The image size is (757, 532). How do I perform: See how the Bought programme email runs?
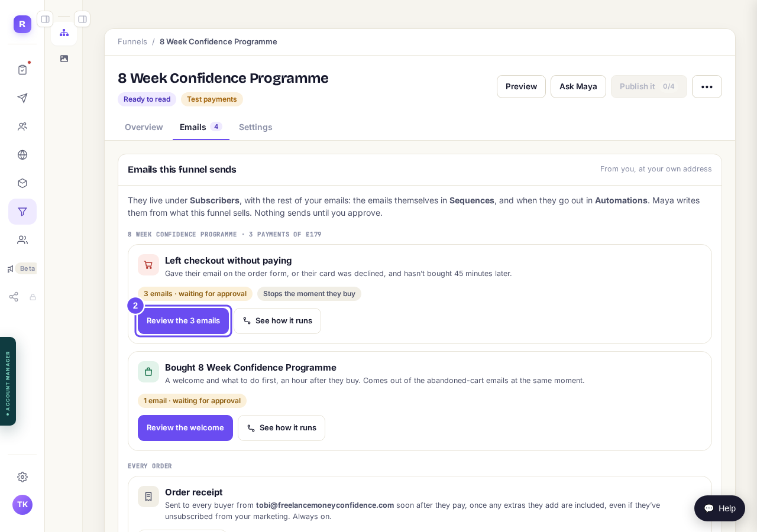click(282, 428)
